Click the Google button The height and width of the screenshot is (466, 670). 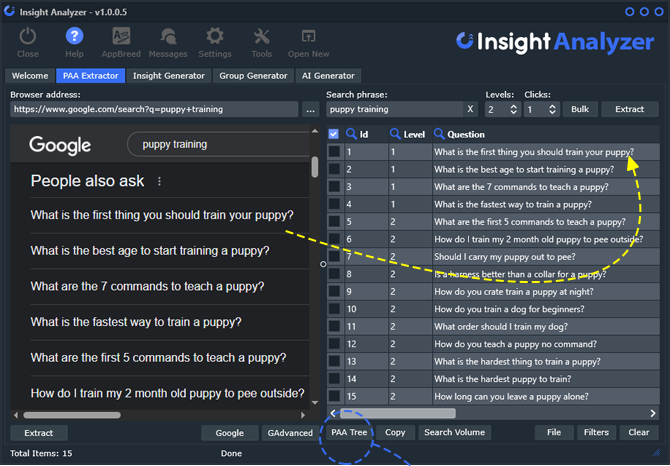pyautogui.click(x=229, y=433)
